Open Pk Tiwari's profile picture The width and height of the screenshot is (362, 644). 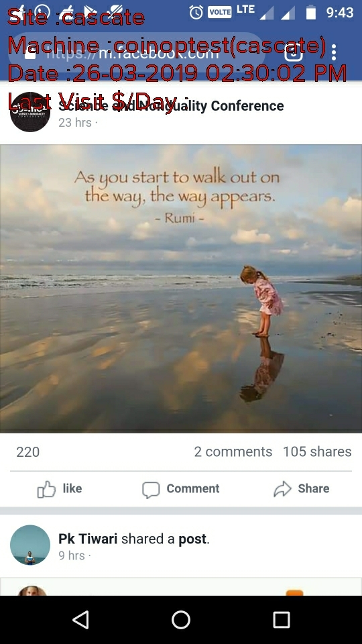tap(30, 545)
